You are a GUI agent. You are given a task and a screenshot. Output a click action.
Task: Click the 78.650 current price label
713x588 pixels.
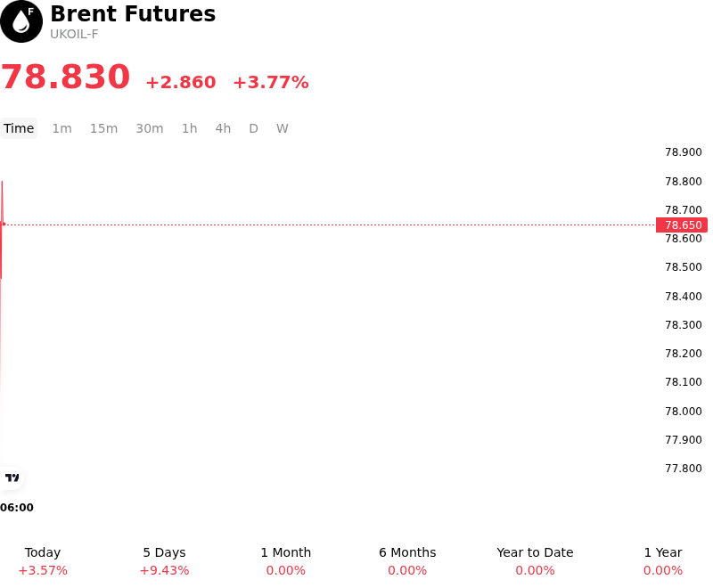[x=682, y=225]
